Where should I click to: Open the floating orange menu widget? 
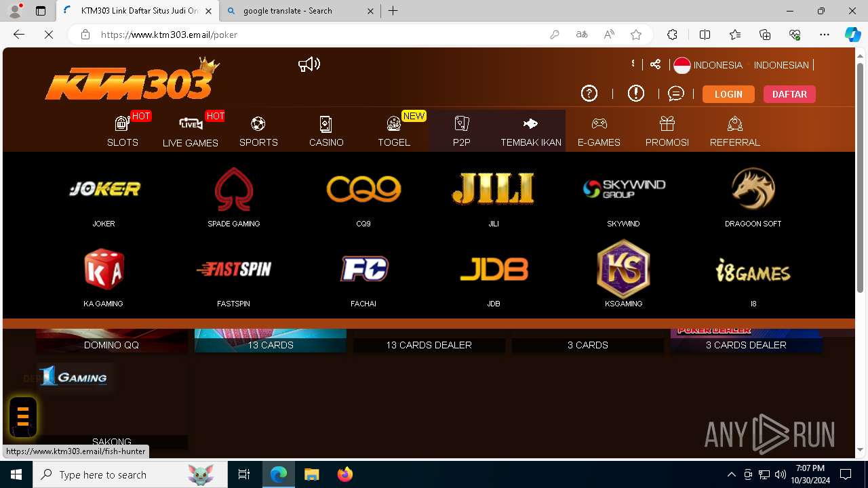coord(23,416)
